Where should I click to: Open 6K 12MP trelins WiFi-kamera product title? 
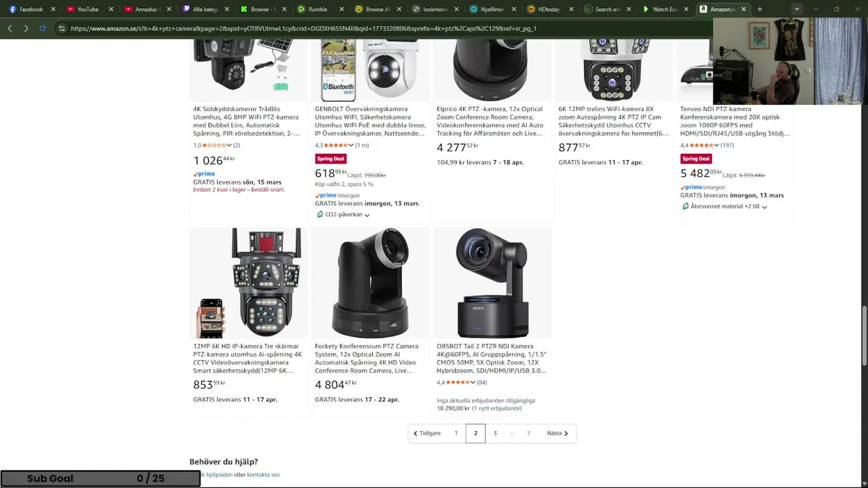click(613, 121)
